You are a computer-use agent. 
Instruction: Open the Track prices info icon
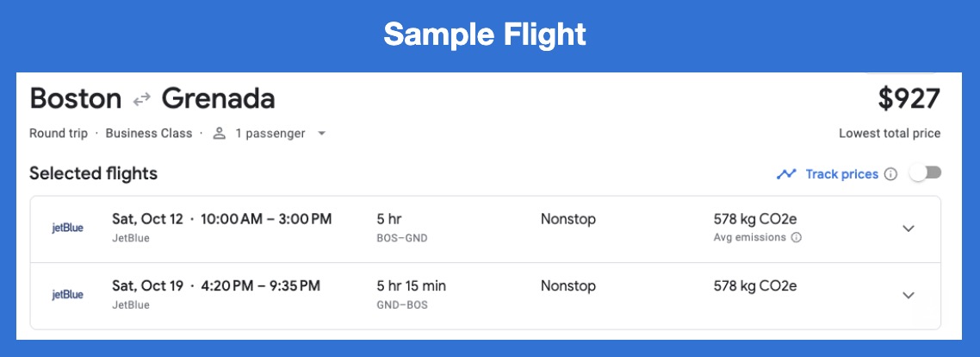tap(891, 174)
